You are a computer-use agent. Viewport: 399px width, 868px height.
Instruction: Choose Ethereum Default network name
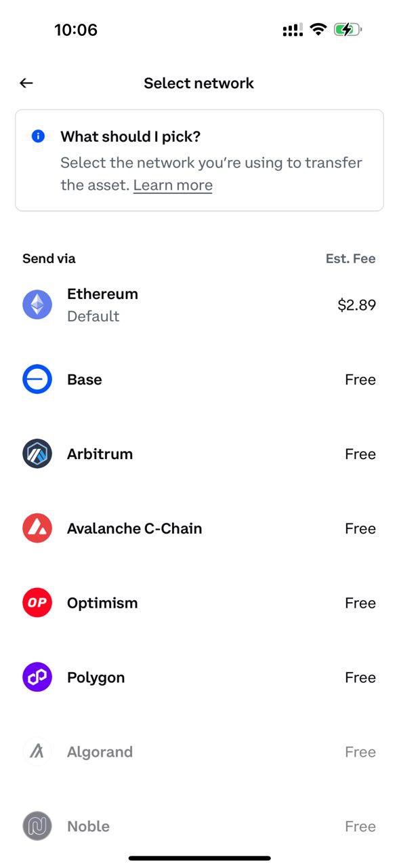[102, 304]
